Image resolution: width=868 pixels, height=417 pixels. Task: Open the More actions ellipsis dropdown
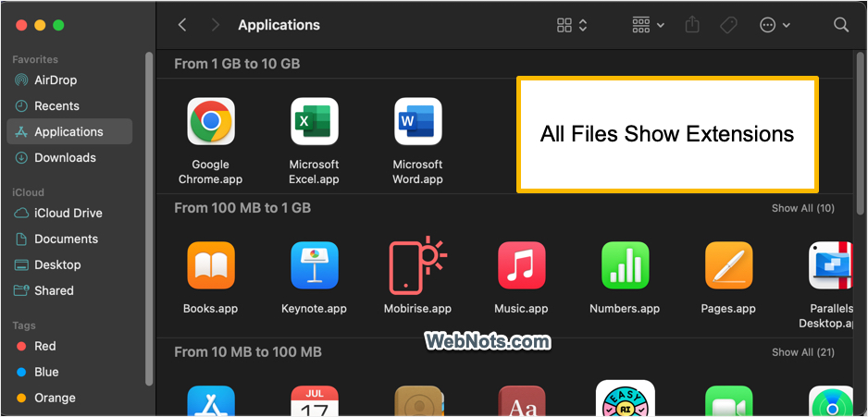point(775,25)
